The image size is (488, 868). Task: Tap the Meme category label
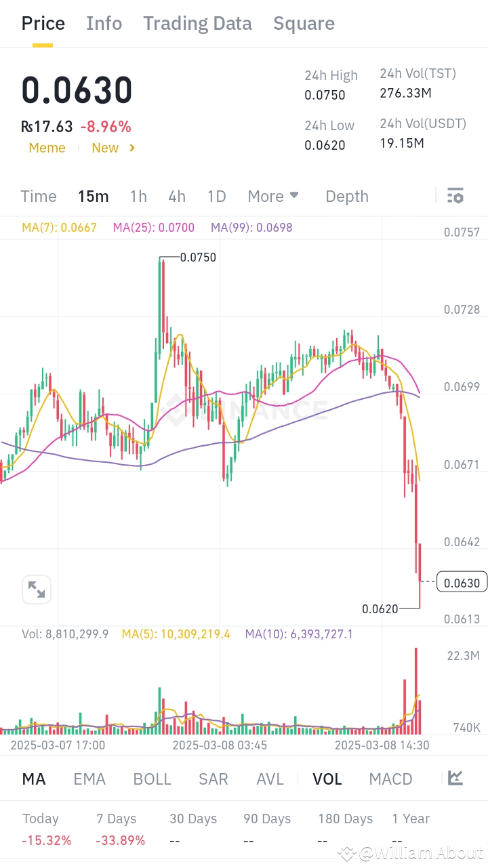tap(47, 148)
